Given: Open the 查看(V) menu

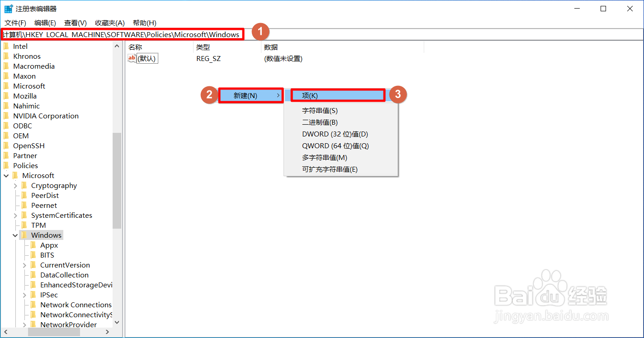Looking at the screenshot, I should [75, 23].
